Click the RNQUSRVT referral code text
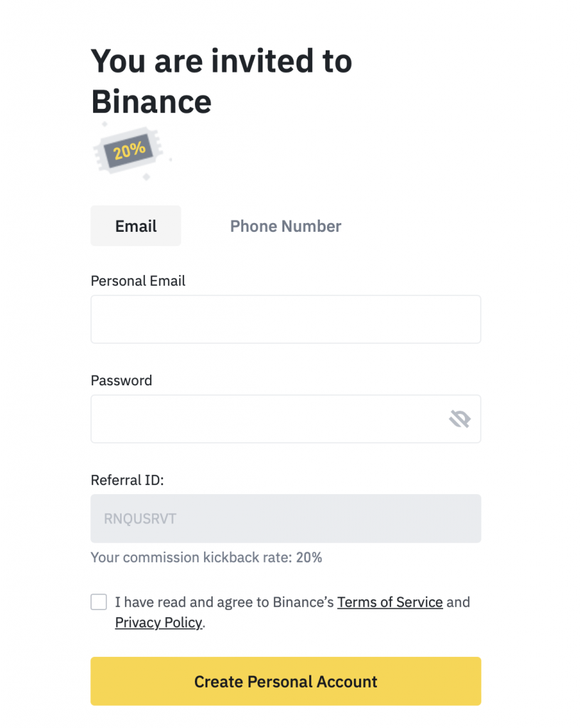This screenshot has height=728, width=581. pyautogui.click(x=140, y=518)
